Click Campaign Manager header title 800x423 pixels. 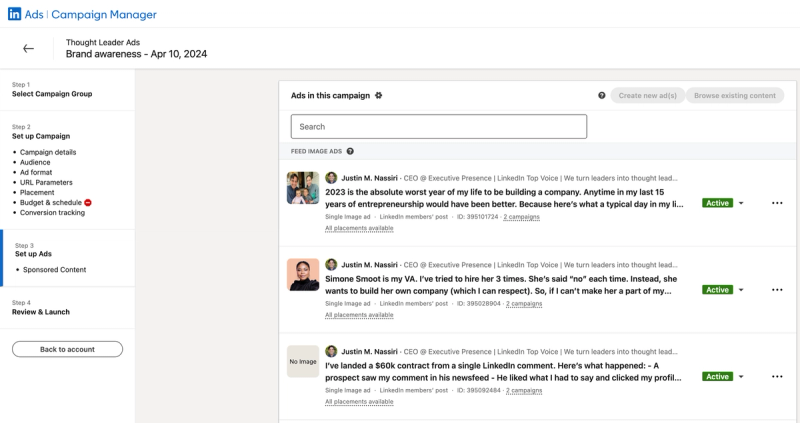coord(104,14)
